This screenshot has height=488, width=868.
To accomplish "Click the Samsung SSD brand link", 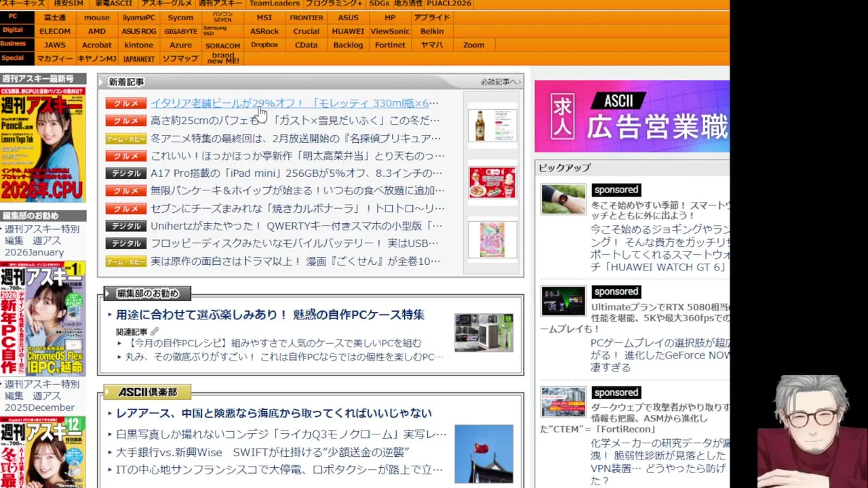I will (x=216, y=31).
